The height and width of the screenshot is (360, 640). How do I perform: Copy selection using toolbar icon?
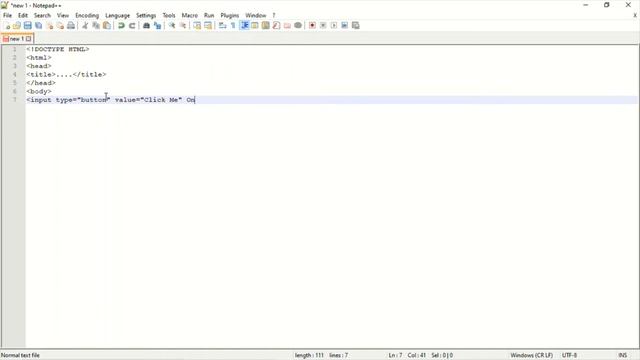(96, 26)
